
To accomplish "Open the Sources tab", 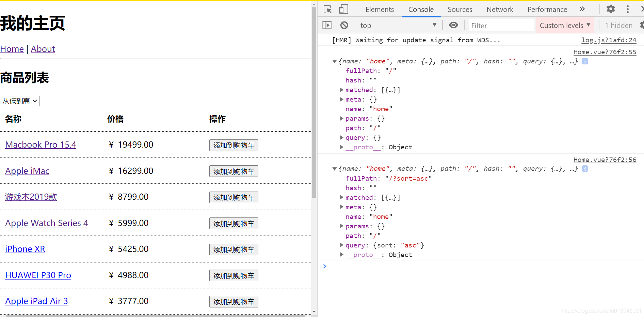I will [460, 10].
